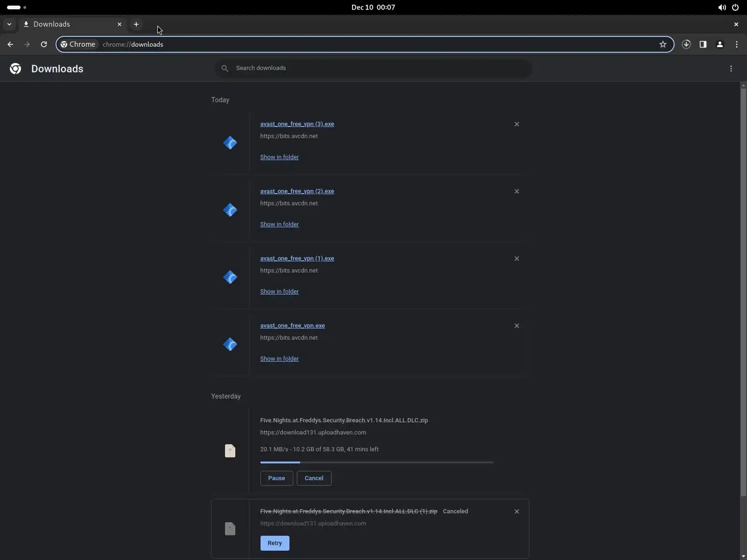Remove avast_one_free_vpn.exe from list
Screen dimensions: 747x560
(x=517, y=326)
